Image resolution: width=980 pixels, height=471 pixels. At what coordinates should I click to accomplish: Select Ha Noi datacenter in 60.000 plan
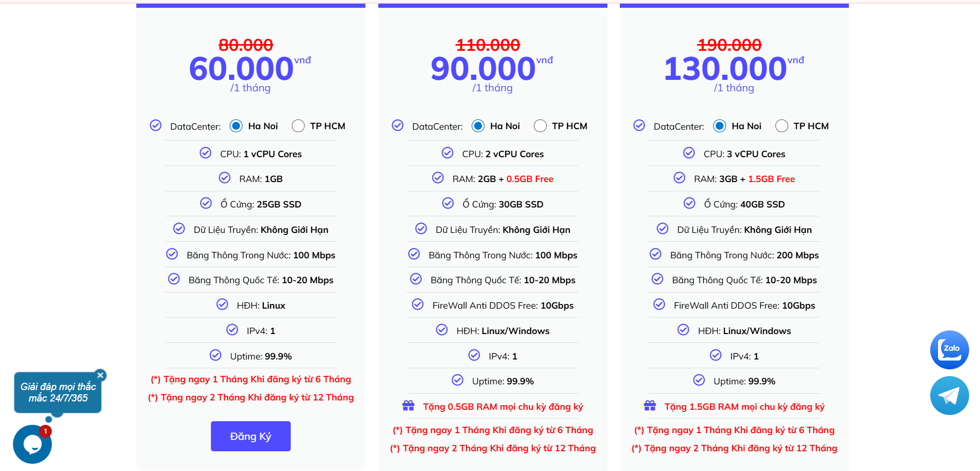[x=236, y=126]
